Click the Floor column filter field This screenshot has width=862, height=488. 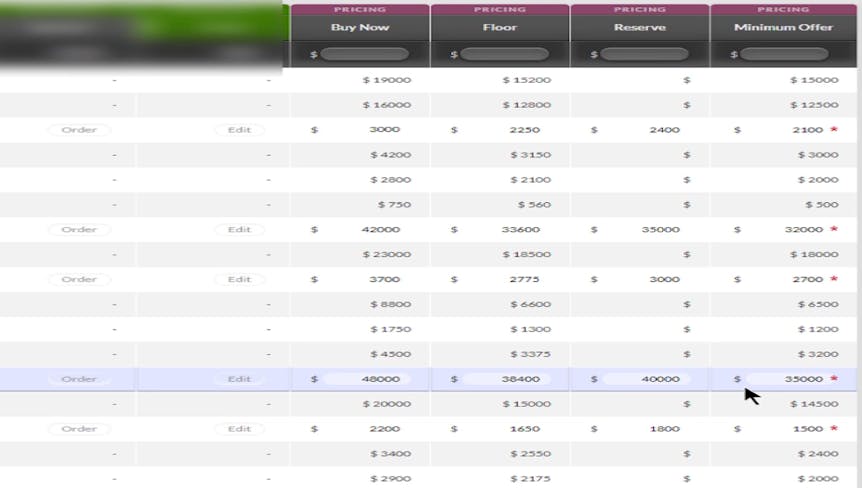tap(504, 54)
